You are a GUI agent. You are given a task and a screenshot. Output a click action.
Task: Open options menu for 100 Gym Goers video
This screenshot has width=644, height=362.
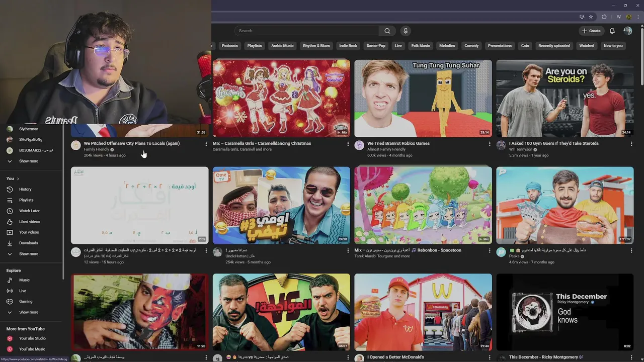[x=631, y=144]
